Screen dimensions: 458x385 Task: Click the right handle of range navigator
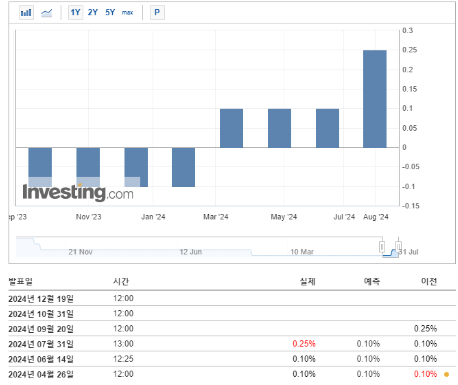398,247
